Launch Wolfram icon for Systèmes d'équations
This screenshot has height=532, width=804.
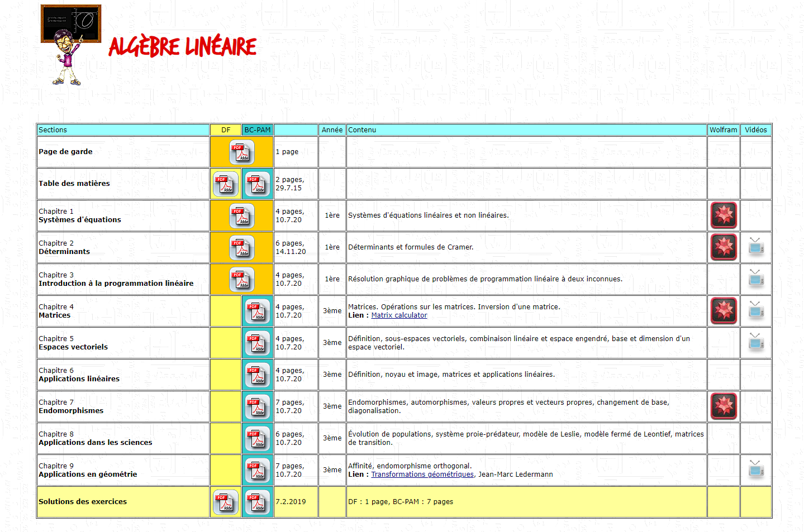[724, 215]
